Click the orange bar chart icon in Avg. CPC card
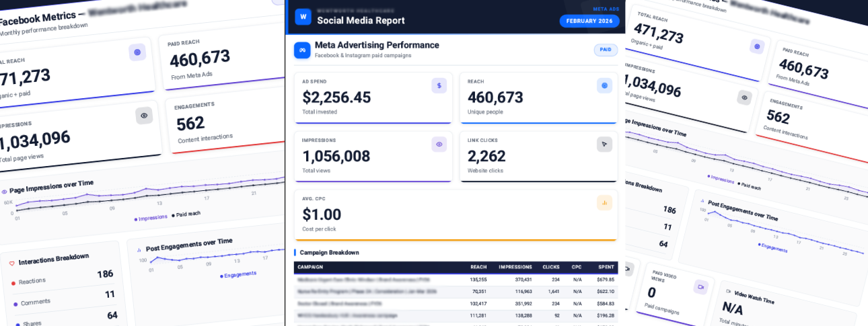 (604, 202)
